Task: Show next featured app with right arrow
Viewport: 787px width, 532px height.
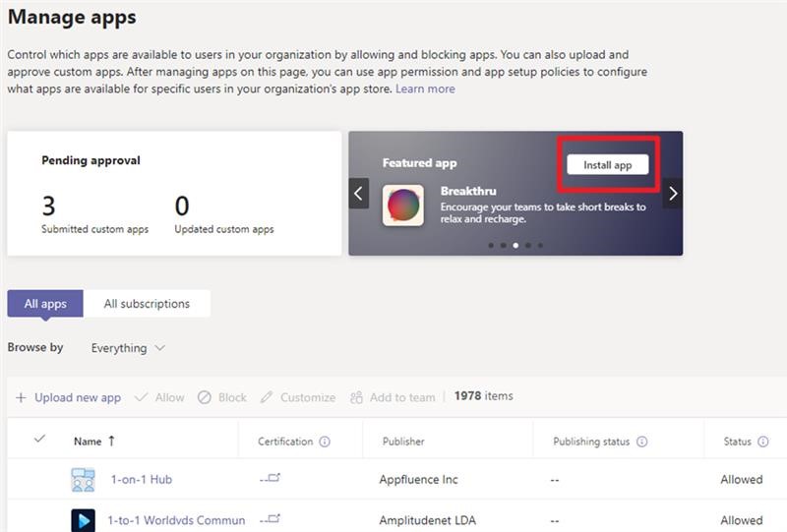Action: (x=673, y=194)
